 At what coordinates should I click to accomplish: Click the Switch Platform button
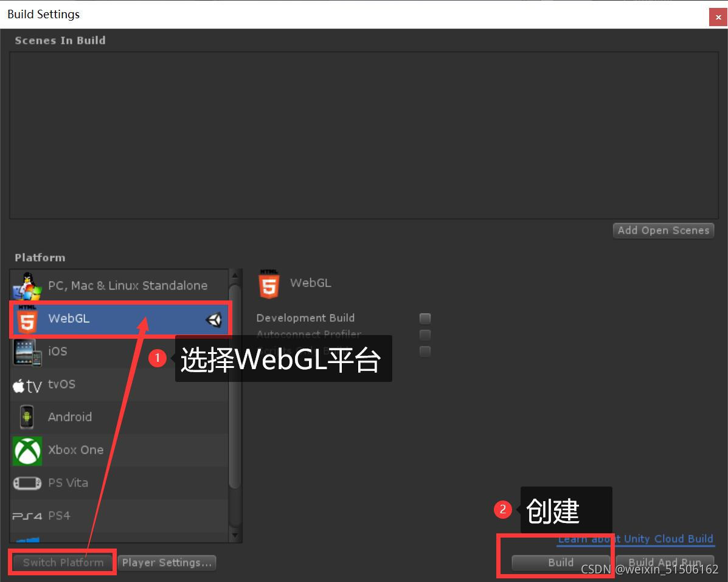[63, 563]
